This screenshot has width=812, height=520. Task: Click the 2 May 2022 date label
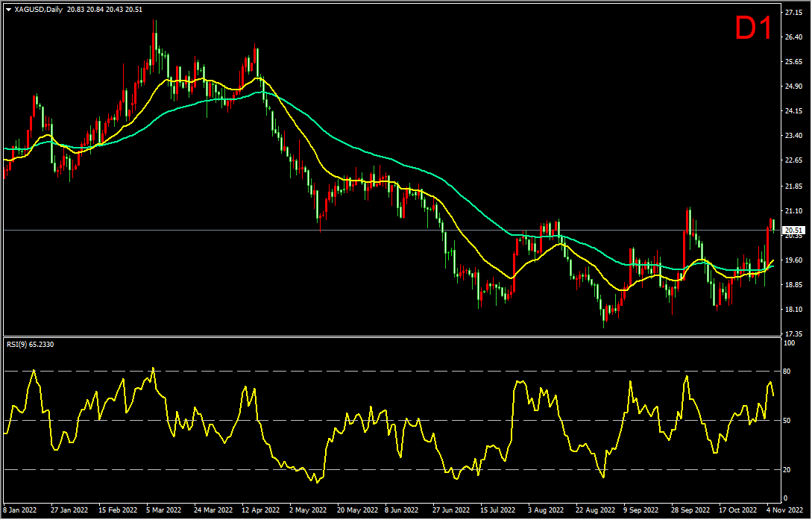point(308,510)
